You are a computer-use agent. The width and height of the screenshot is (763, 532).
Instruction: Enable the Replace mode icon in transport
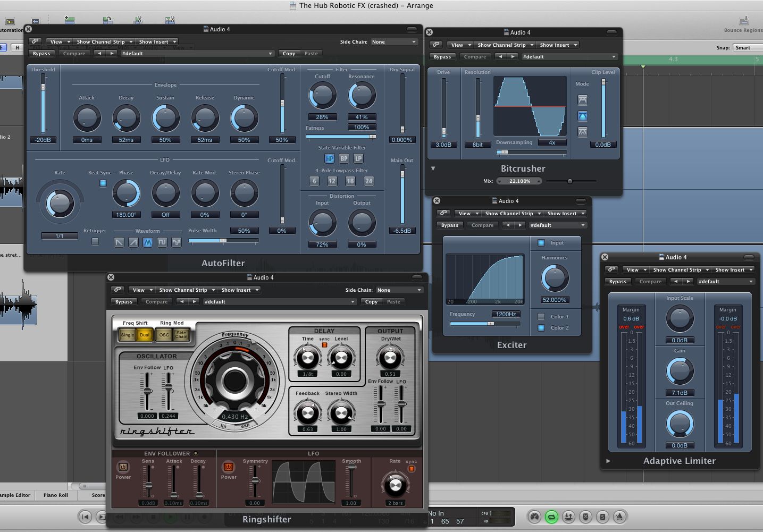[585, 517]
